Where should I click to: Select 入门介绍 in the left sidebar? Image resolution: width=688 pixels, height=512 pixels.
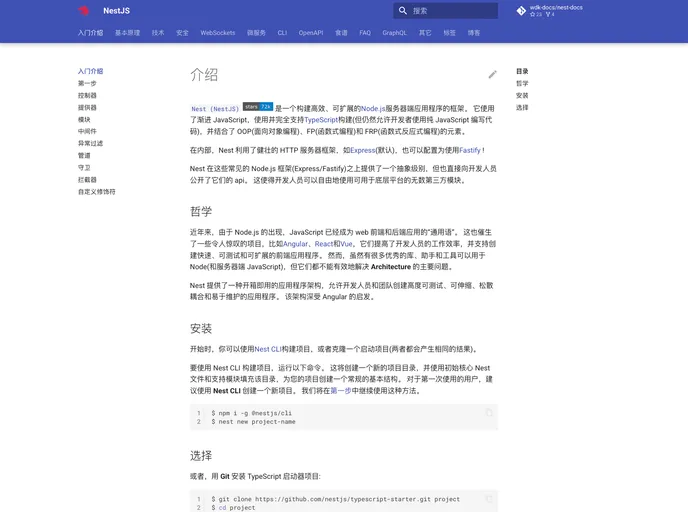coord(90,71)
